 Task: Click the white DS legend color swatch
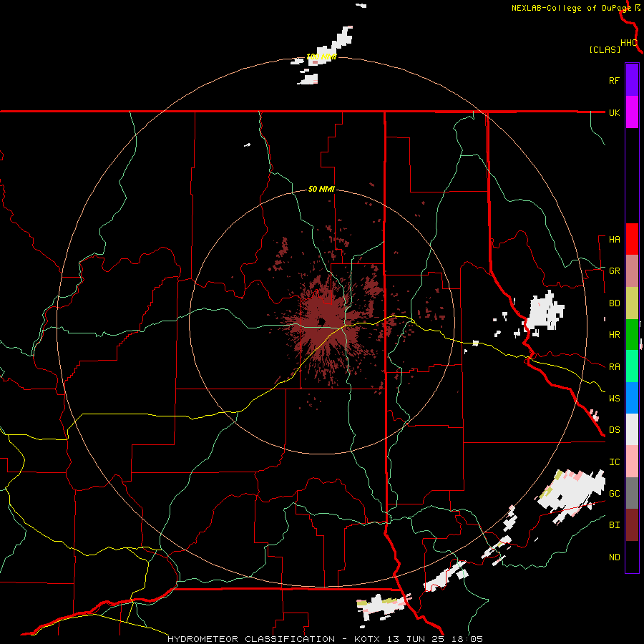(632, 429)
